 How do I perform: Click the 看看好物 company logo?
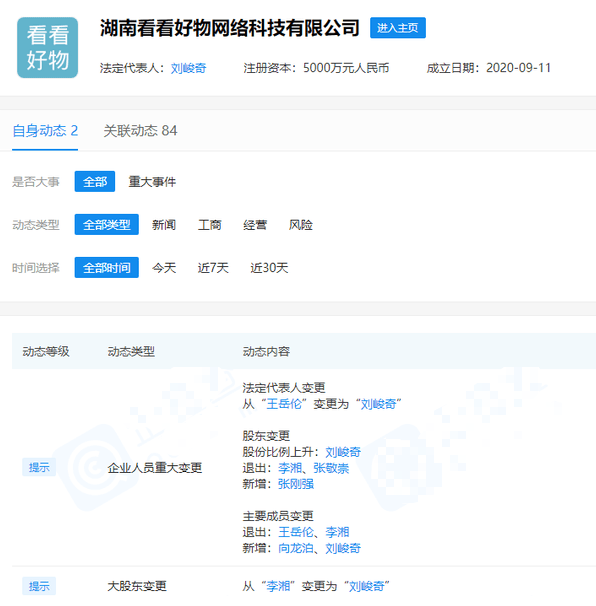48,48
